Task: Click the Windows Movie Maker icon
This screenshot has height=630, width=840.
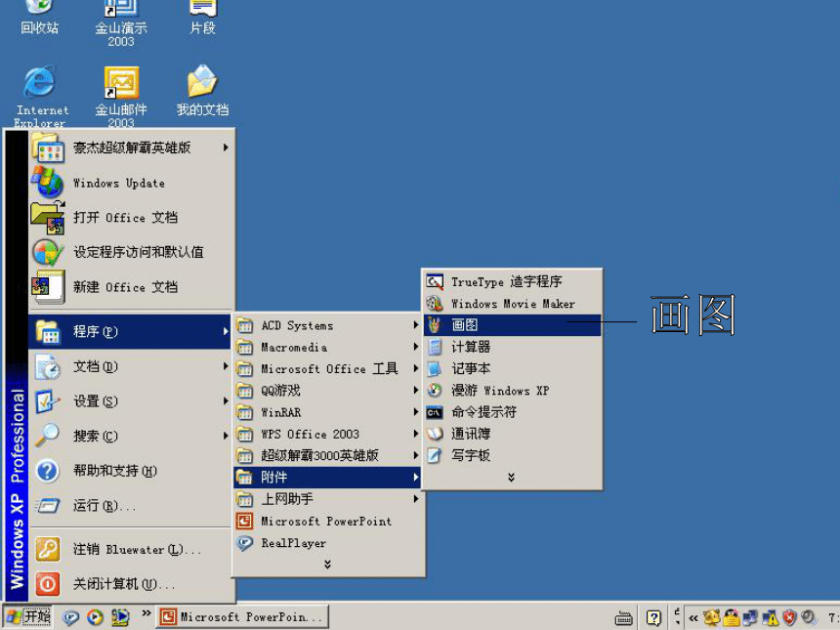Action: [x=435, y=304]
